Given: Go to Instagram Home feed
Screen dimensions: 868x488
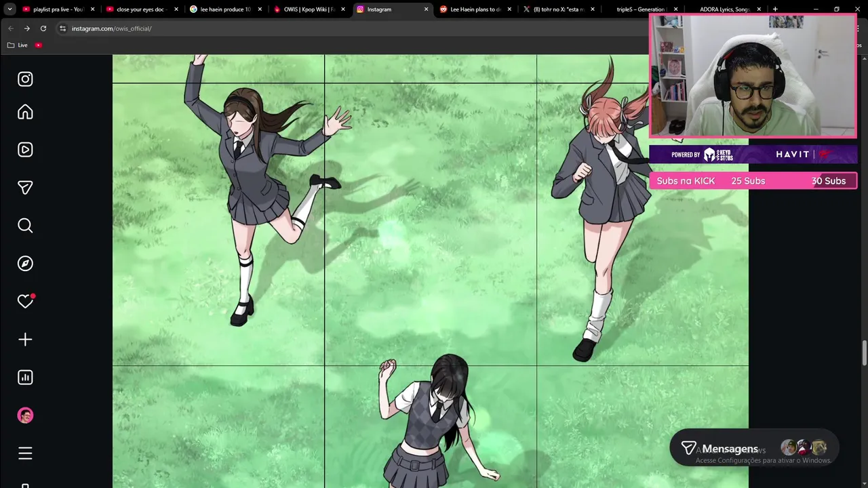Looking at the screenshot, I should click(25, 112).
